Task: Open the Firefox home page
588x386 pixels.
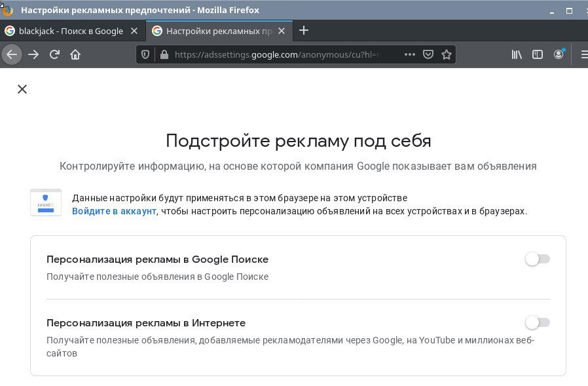Action: click(x=75, y=55)
